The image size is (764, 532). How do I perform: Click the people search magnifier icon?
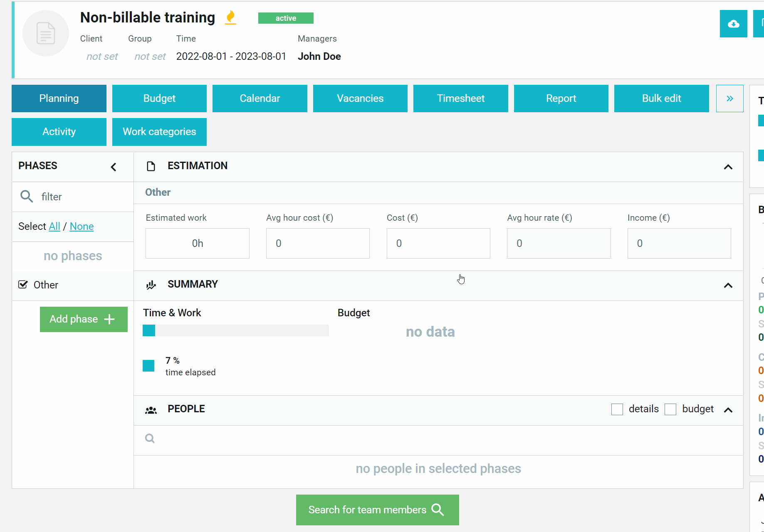[150, 438]
